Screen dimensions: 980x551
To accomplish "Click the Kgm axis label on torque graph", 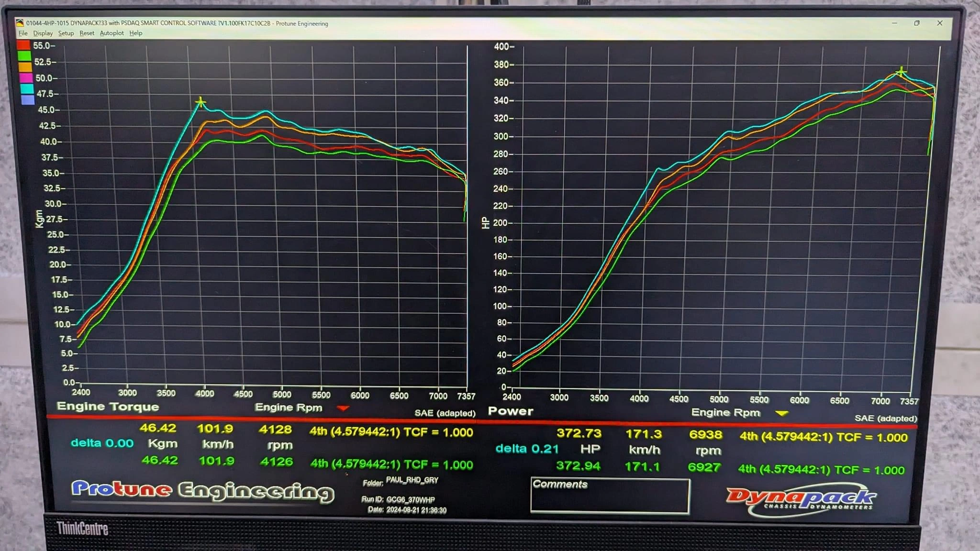I will 39,219.
